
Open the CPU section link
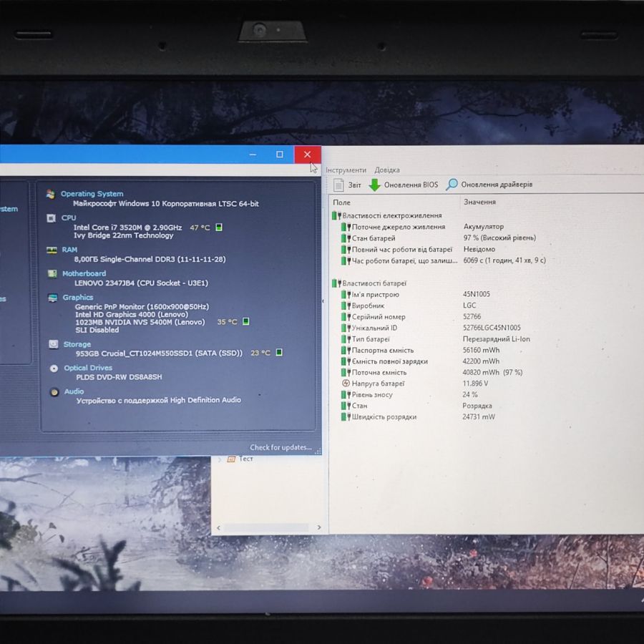tap(69, 218)
